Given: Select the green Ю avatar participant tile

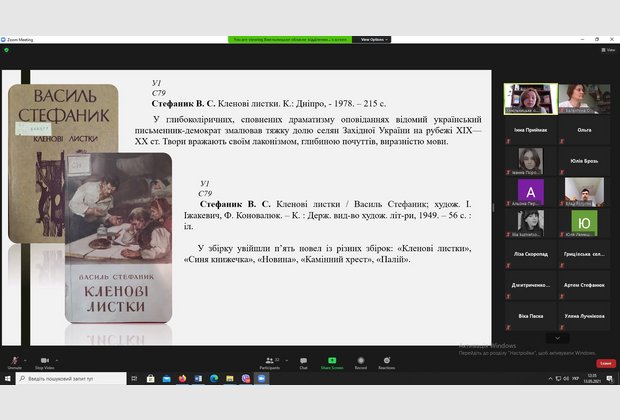Looking at the screenshot, I should click(586, 221).
